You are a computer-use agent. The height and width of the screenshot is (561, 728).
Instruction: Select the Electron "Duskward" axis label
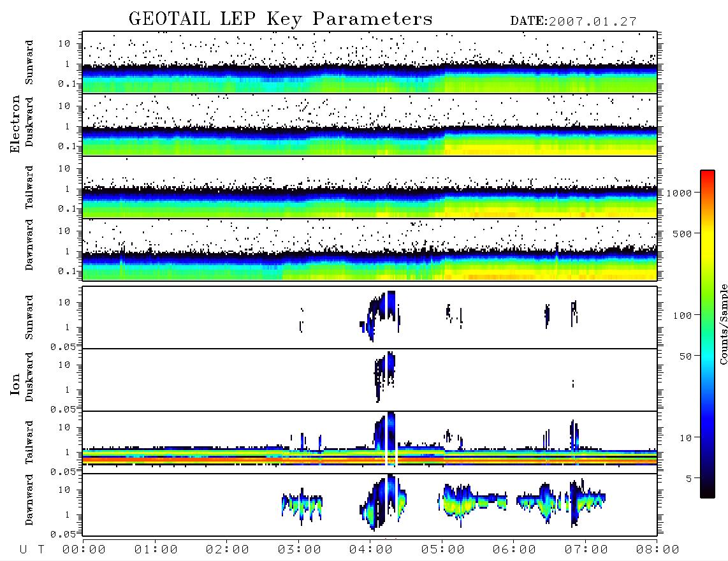coord(29,122)
